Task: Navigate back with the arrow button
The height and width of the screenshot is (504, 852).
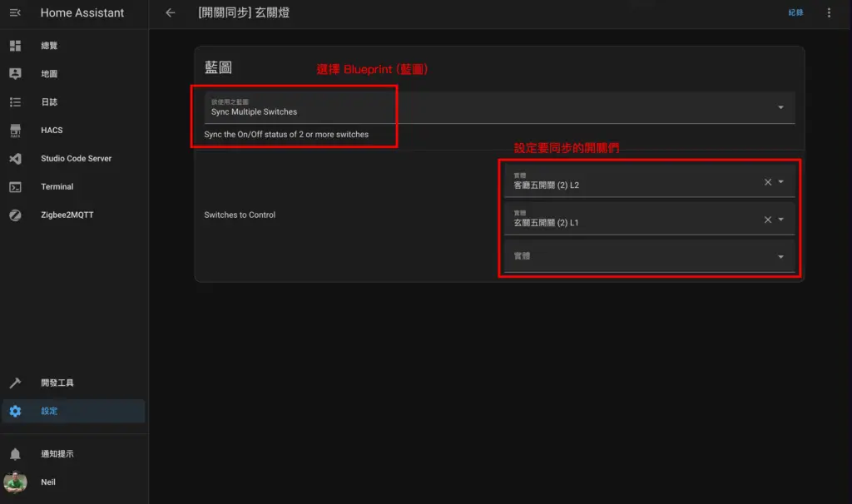Action: click(x=170, y=12)
